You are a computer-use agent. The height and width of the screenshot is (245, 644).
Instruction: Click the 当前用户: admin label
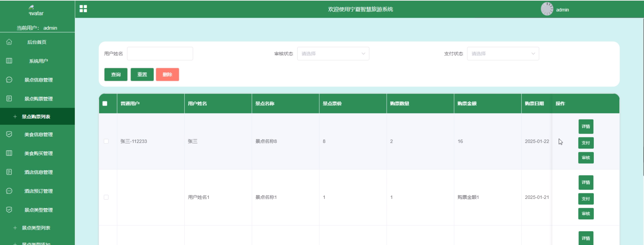pyautogui.click(x=37, y=28)
